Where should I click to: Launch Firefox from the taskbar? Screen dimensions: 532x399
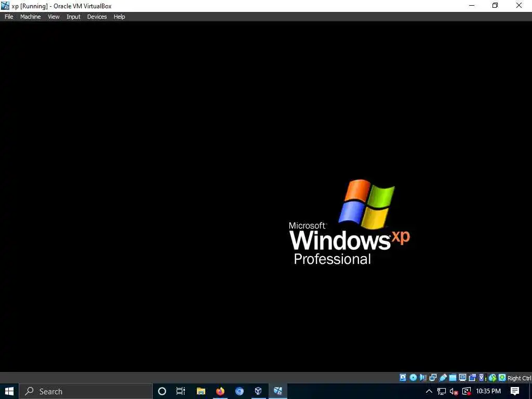point(220,391)
